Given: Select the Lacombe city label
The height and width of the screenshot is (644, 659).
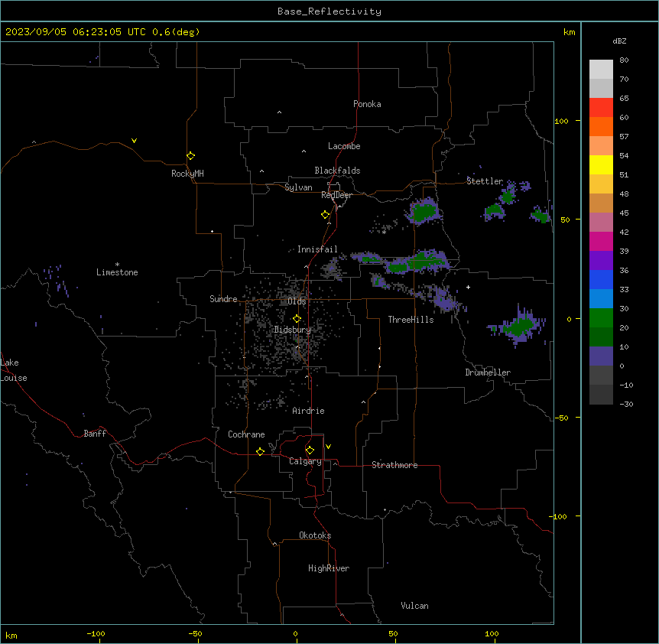Looking at the screenshot, I should 344,146.
